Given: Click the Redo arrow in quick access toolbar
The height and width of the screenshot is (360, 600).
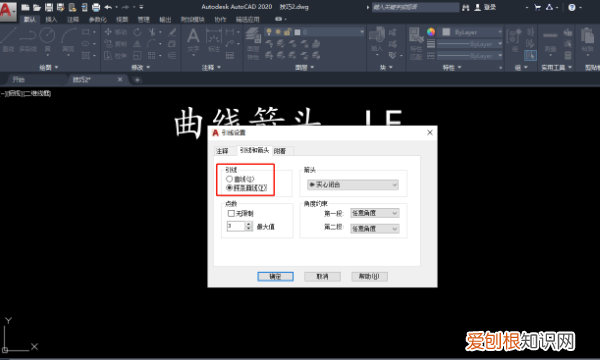Looking at the screenshot, I should [126, 7].
